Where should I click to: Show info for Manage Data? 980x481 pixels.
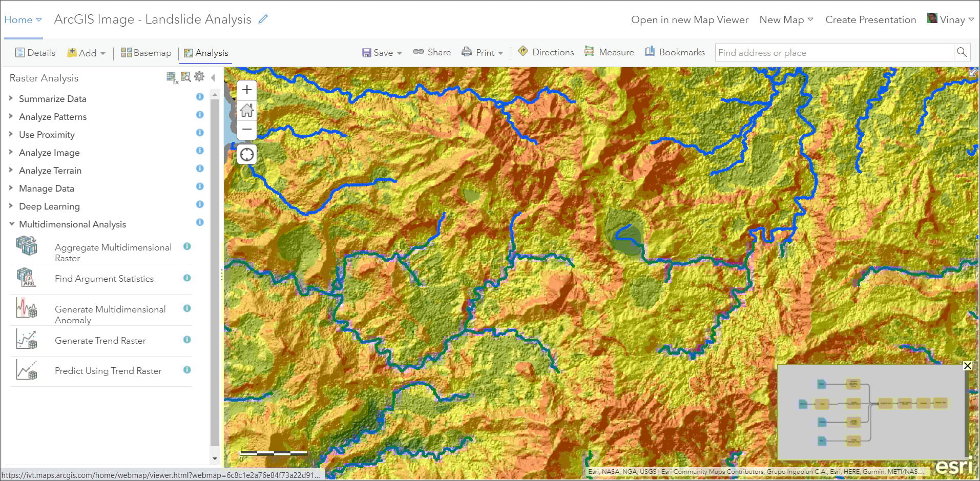coord(200,186)
